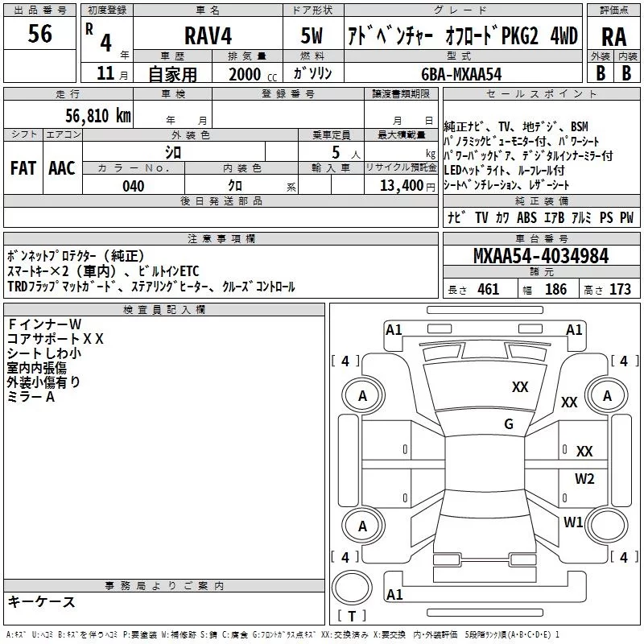
Task: Click the seating capacity "5 人"
Action: pyautogui.click(x=346, y=152)
